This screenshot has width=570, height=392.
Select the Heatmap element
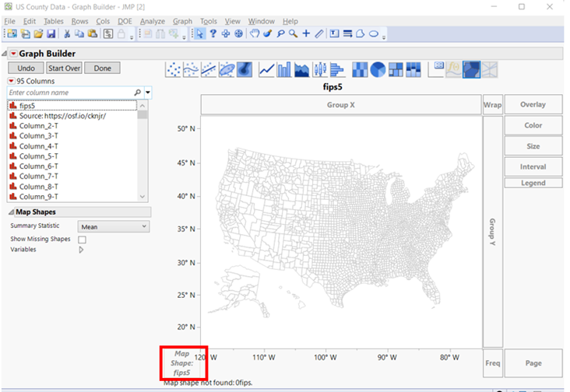click(x=360, y=69)
